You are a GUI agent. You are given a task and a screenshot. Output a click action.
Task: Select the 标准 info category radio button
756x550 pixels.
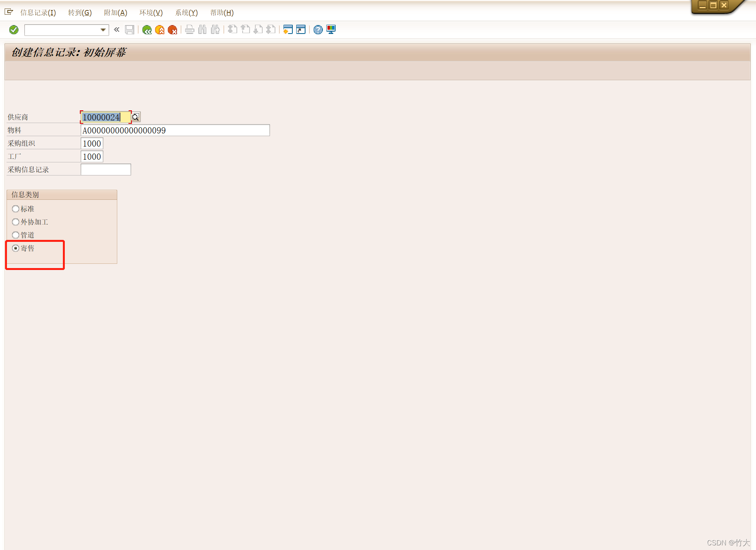coord(15,209)
